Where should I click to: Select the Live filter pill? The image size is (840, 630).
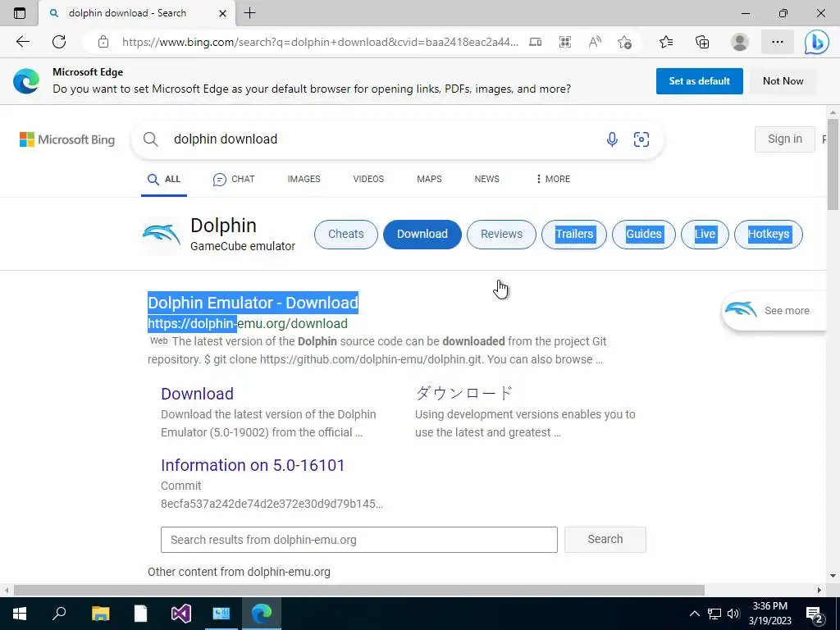(x=705, y=234)
